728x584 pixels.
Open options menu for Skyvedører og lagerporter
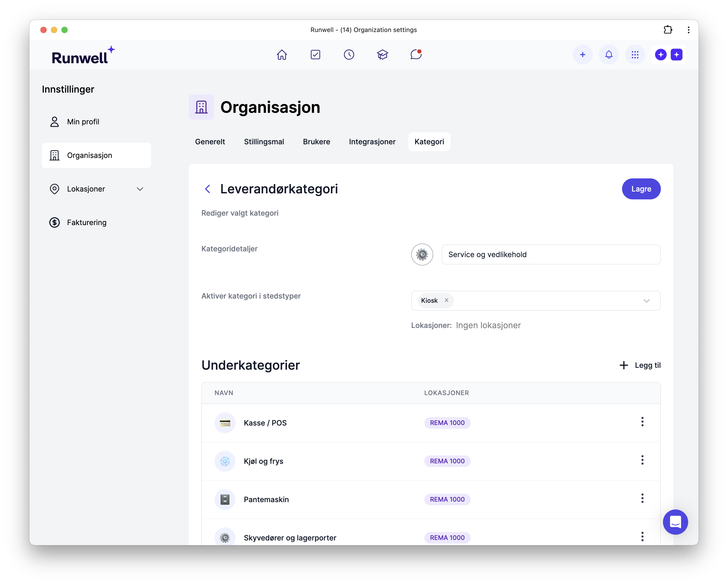(642, 536)
